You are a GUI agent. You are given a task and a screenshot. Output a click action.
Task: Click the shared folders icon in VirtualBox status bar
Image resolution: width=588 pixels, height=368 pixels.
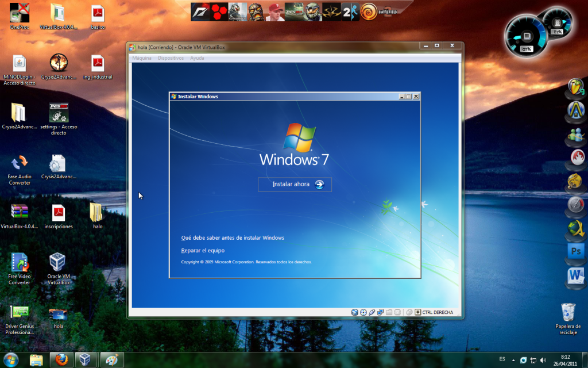click(x=389, y=312)
